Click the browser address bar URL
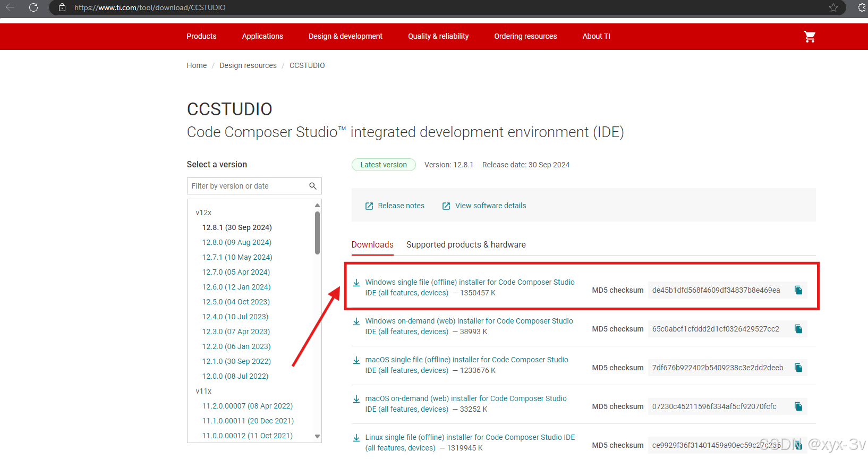868x459 pixels. tap(150, 7)
